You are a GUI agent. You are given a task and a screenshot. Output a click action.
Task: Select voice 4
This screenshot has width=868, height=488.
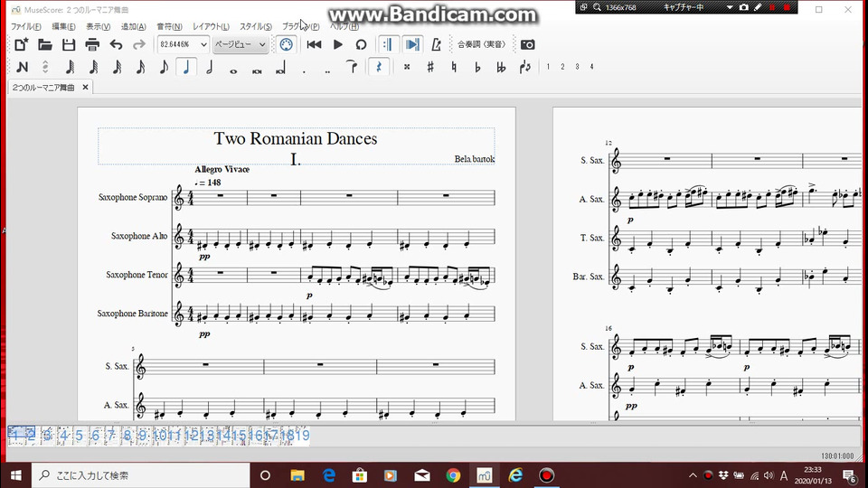591,67
